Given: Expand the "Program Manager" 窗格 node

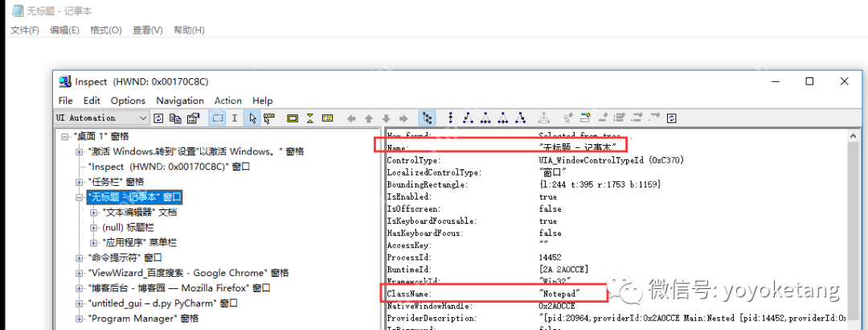Looking at the screenshot, I should (x=79, y=319).
